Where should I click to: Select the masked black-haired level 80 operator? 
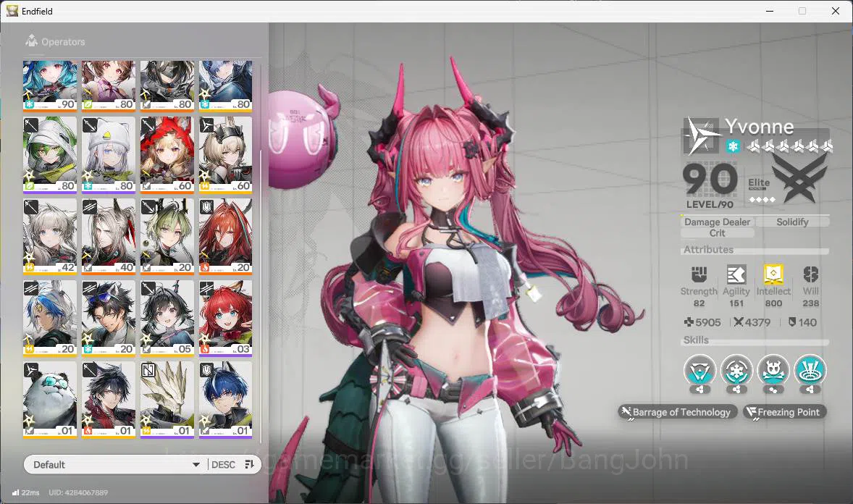167,85
